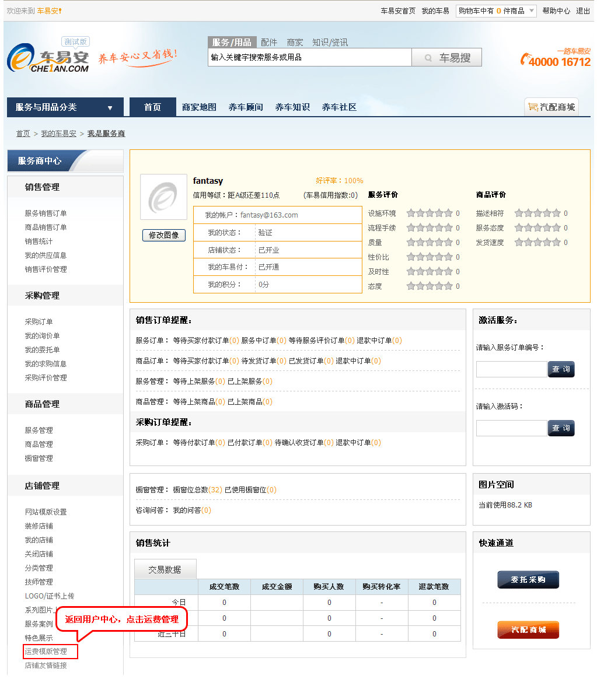The image size is (597, 700).
Task: Open 我的供应信息 in the sidebar
Action: pyautogui.click(x=46, y=256)
